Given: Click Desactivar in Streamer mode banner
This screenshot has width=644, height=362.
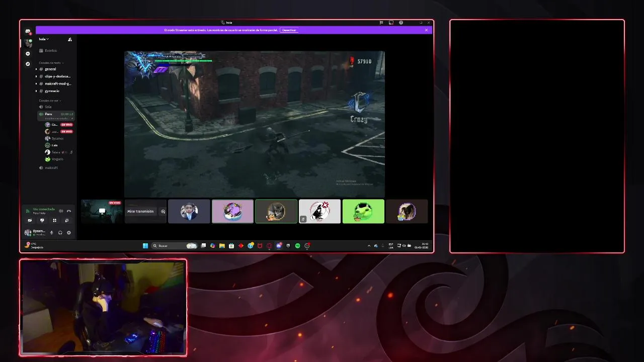Looking at the screenshot, I should click(289, 30).
